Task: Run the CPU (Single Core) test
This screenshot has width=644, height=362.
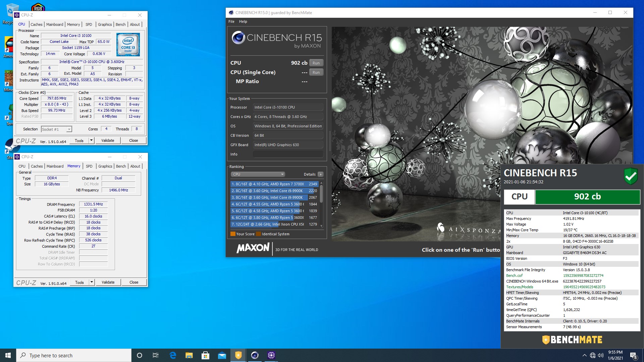Action: (316, 72)
